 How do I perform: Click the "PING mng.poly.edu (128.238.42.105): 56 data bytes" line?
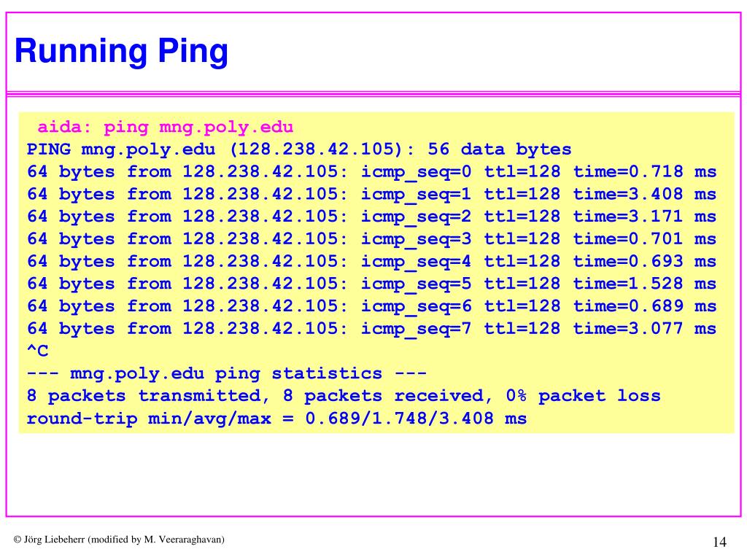[298, 149]
